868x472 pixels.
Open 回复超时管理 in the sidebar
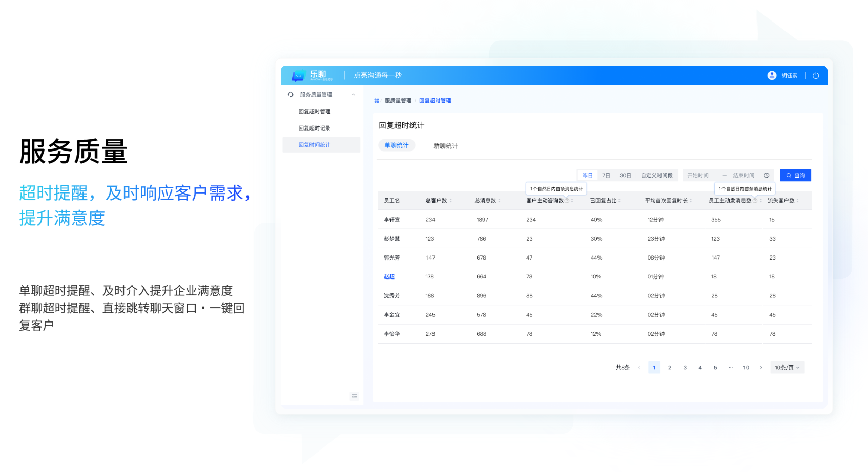(315, 112)
